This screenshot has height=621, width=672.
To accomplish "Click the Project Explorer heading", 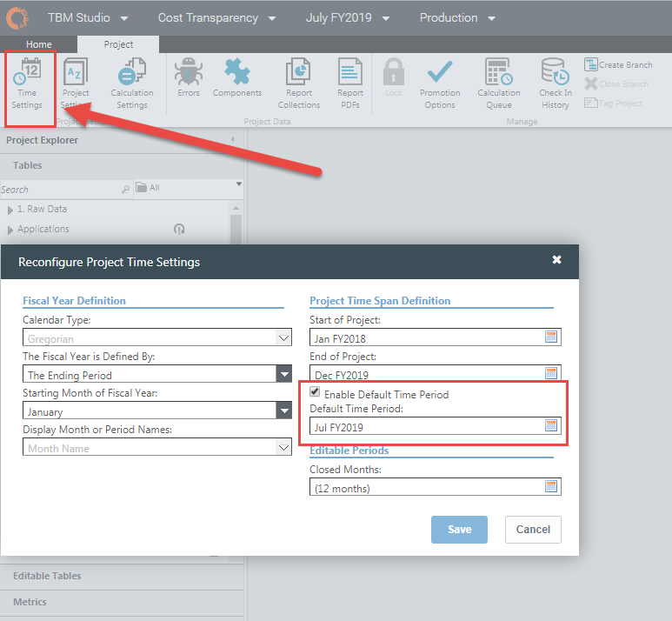I will (x=42, y=140).
